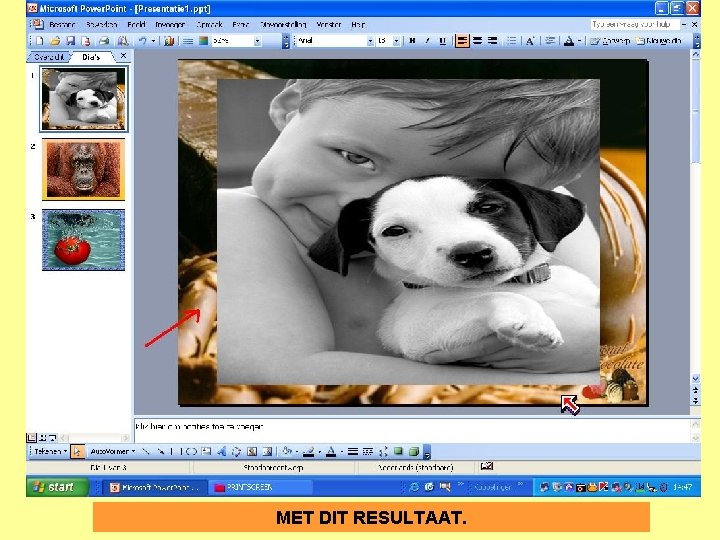Select the object pointer arrow tool
Screen dimensions: 720x540
[77, 452]
